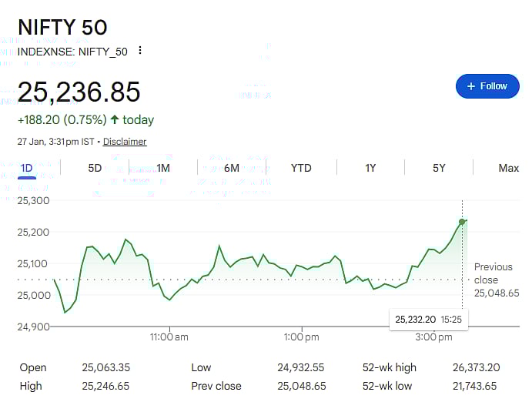
Task: Click the plus Follow button
Action: pyautogui.click(x=487, y=86)
